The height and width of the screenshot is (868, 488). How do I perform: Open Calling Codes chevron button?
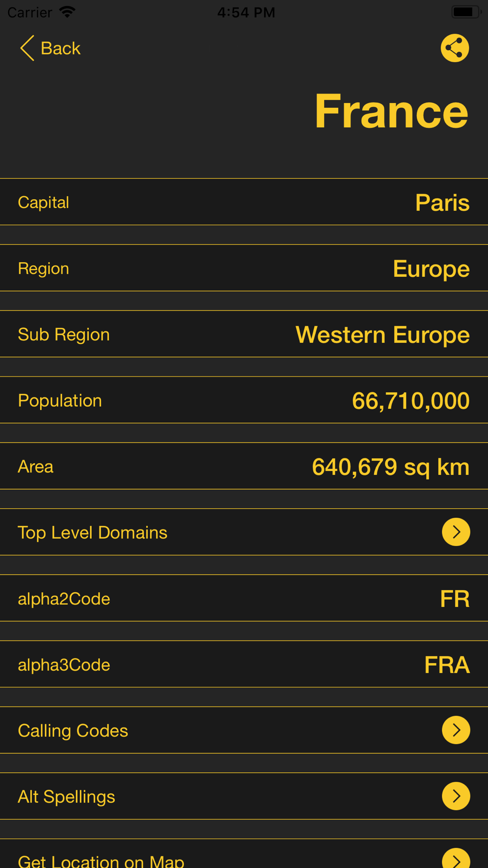pos(456,730)
